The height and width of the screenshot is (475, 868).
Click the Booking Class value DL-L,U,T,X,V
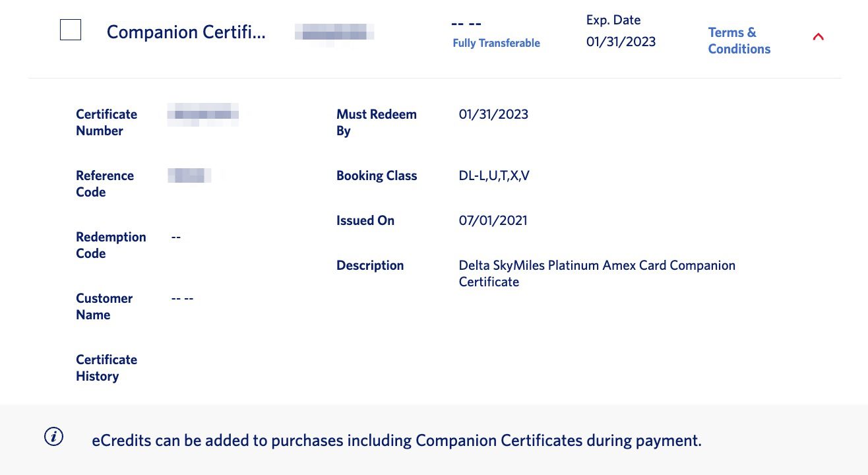point(494,175)
